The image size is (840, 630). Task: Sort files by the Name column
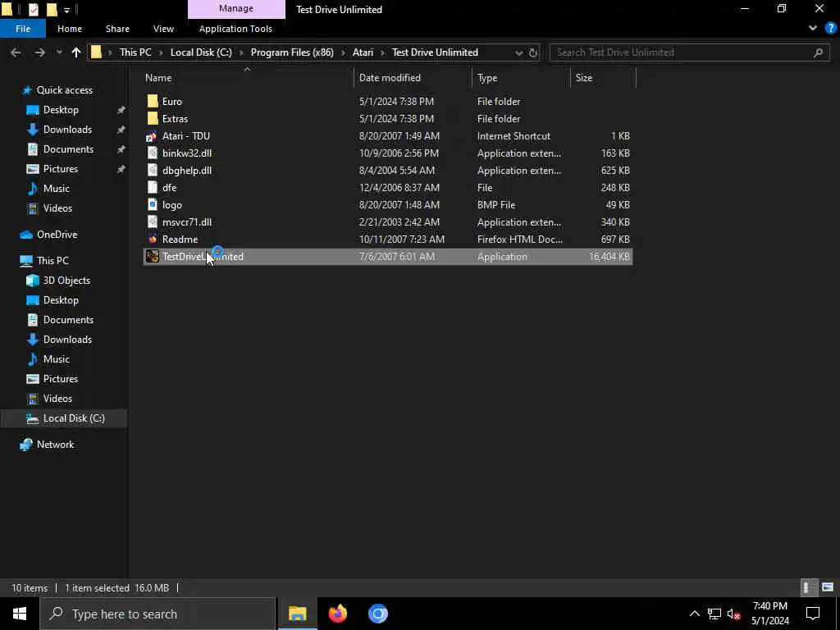[248, 78]
